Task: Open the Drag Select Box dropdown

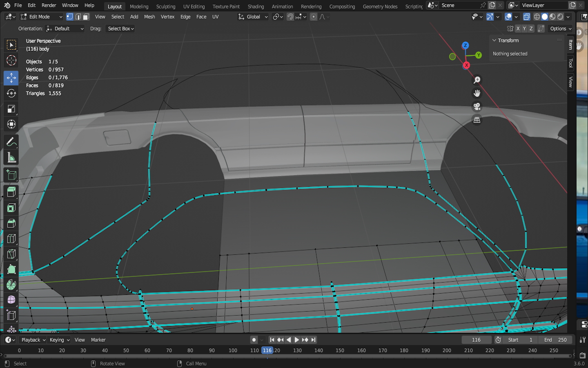Action: [120, 29]
